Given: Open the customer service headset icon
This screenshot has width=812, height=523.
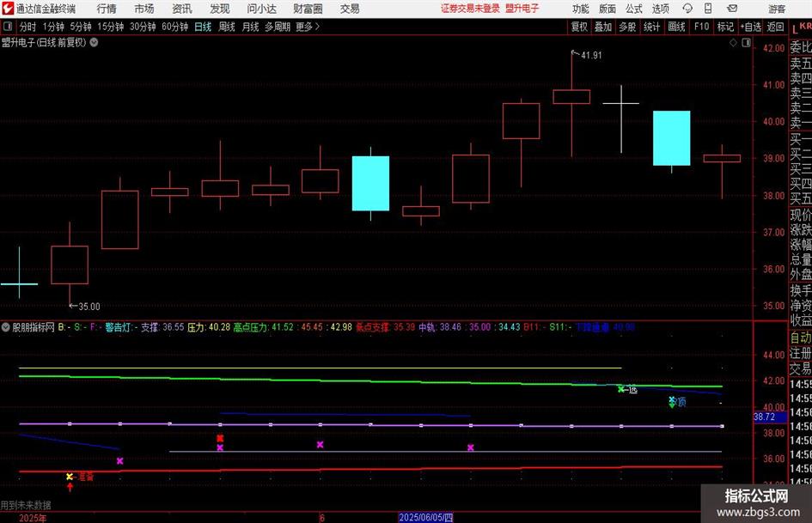Looking at the screenshot, I should pyautogui.click(x=687, y=9).
